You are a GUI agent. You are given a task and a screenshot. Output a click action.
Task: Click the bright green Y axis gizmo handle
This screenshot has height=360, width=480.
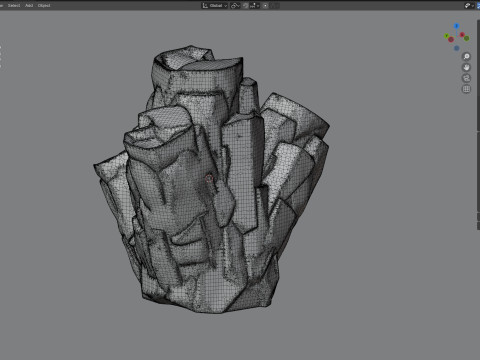pyautogui.click(x=446, y=36)
